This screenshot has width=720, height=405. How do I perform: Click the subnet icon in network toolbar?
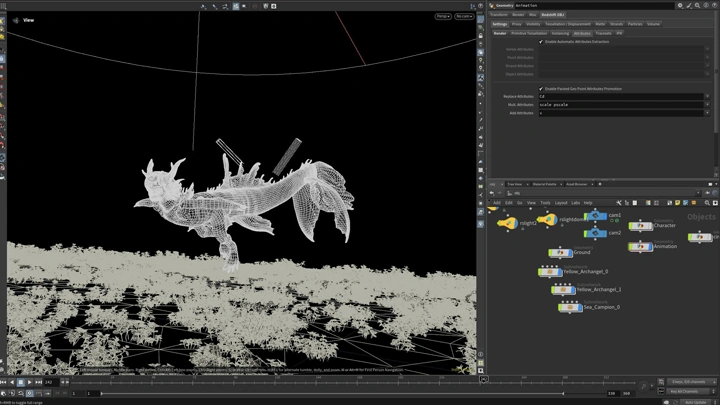click(x=694, y=202)
